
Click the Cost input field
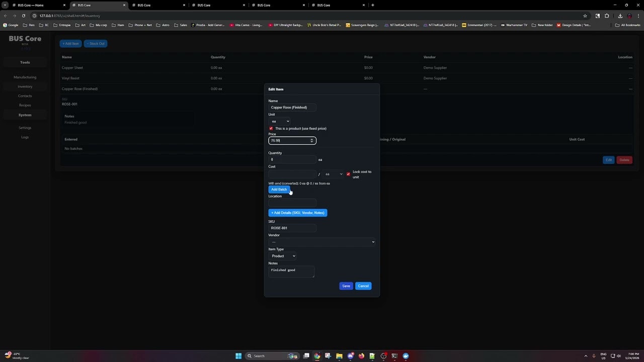[292, 174]
